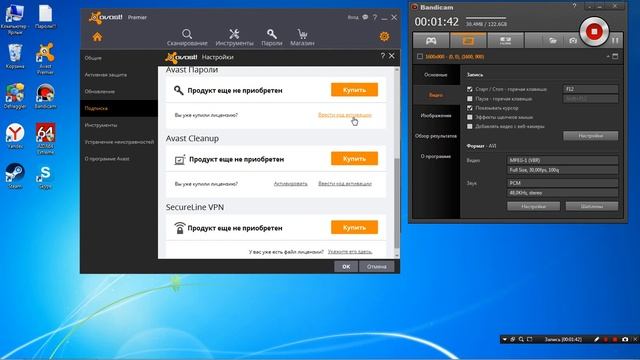
Task: Pause the Bandicam recording
Action: tap(615, 40)
